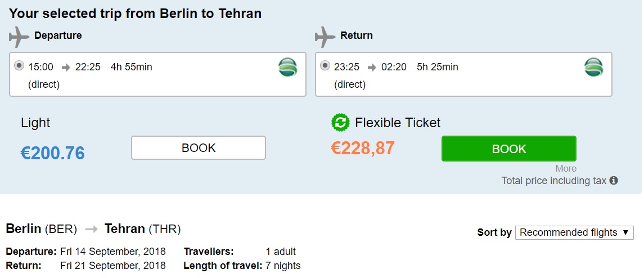This screenshot has height=278, width=644.
Task: Open the Sort by Recommended flights dropdown
Action: (x=574, y=232)
